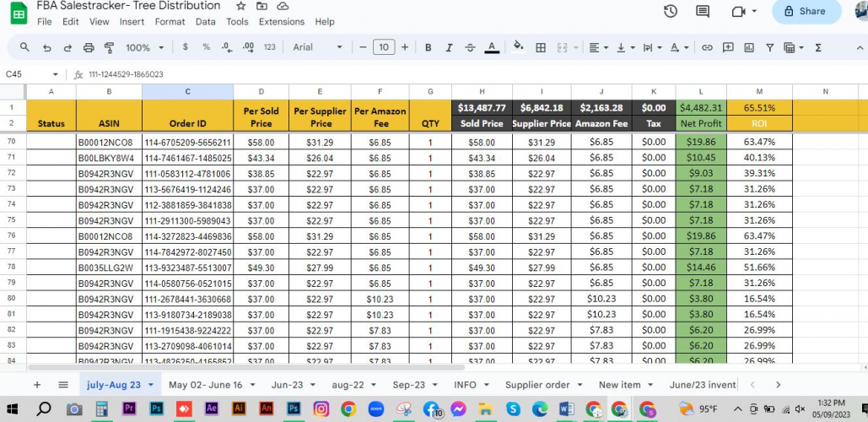The height and width of the screenshot is (422, 868).
Task: Open the zoom 100% dropdown
Action: 145,47
